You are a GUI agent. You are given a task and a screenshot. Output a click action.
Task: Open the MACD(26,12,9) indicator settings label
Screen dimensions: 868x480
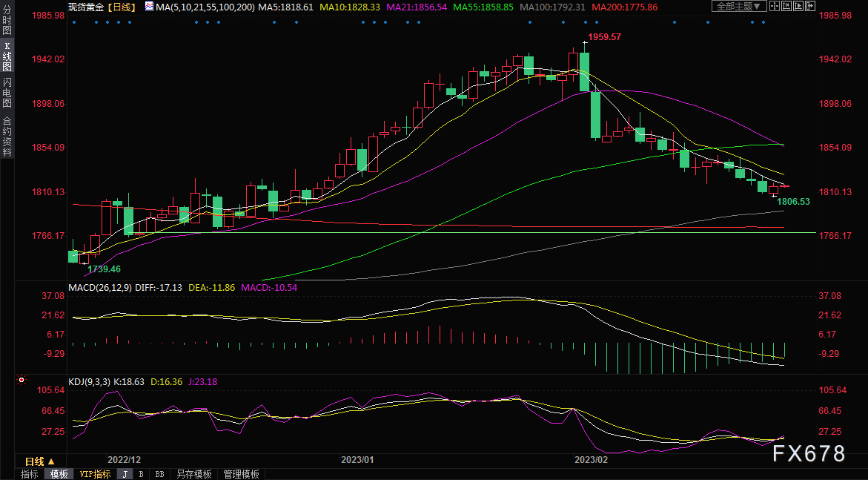coord(99,287)
